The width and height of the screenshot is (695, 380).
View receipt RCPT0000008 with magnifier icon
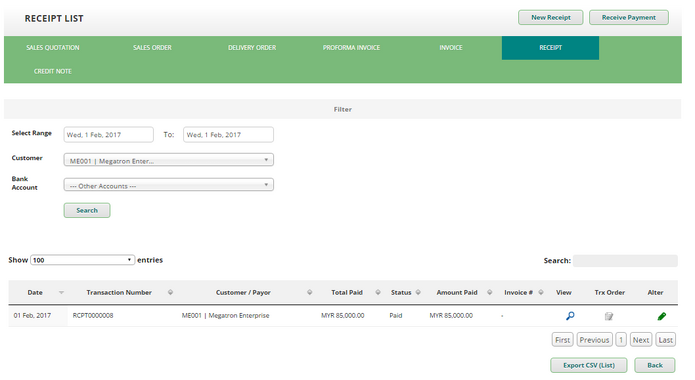click(570, 316)
